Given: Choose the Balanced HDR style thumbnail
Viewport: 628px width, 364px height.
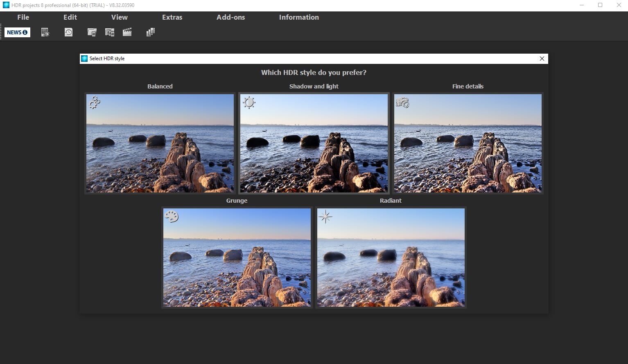Looking at the screenshot, I should tap(160, 143).
